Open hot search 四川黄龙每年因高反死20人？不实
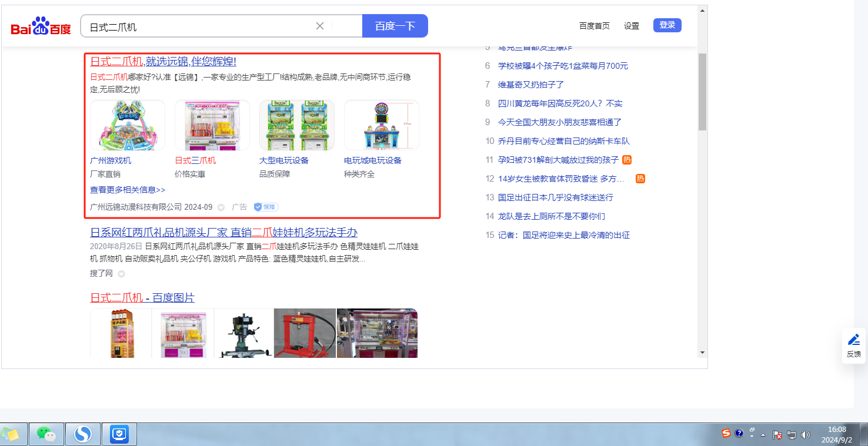868x446 pixels. (x=560, y=103)
